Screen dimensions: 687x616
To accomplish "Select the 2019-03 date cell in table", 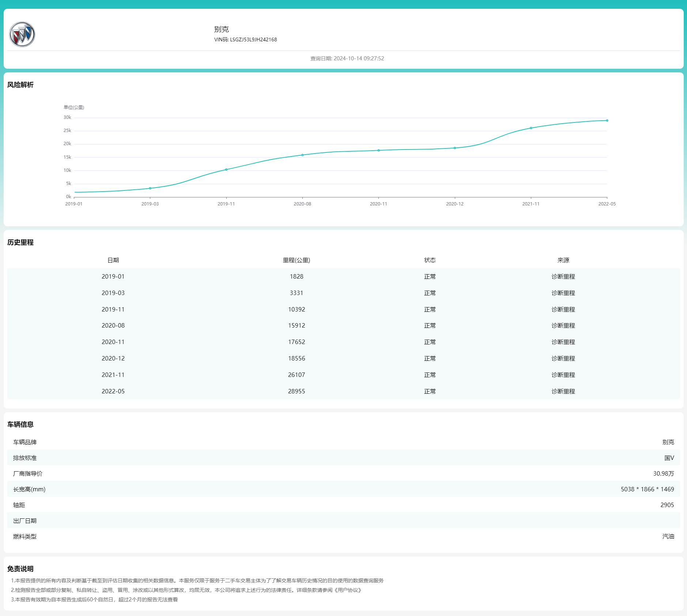I will pos(113,293).
